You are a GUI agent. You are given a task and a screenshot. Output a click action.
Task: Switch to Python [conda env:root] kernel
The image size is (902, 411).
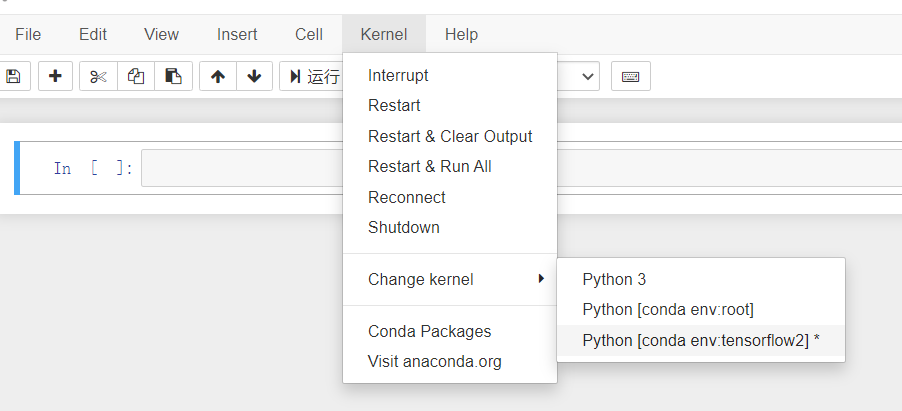click(668, 310)
